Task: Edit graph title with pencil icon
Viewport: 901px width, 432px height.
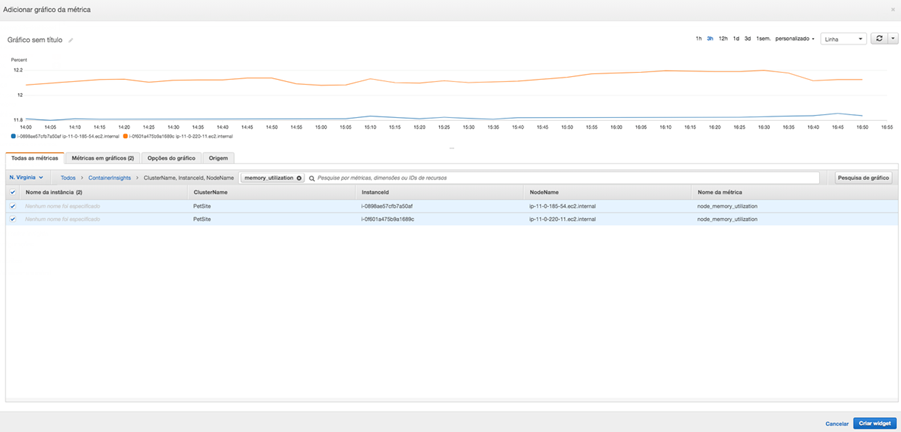Action: click(71, 40)
